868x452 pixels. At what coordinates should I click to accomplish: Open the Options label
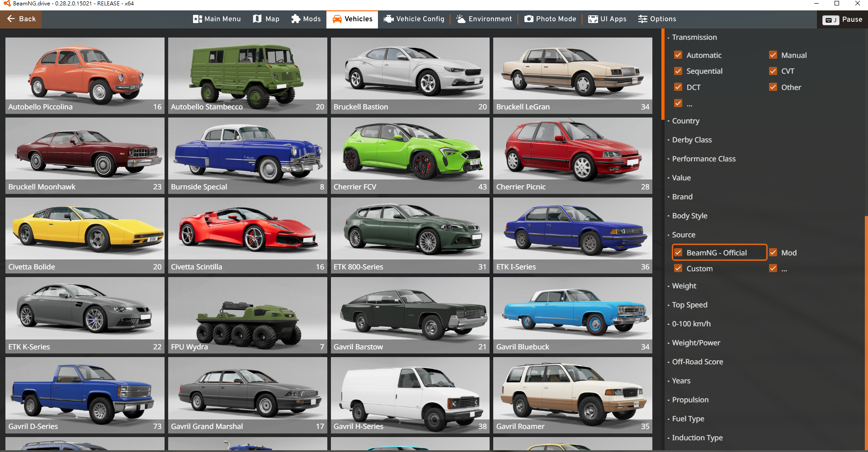(663, 19)
